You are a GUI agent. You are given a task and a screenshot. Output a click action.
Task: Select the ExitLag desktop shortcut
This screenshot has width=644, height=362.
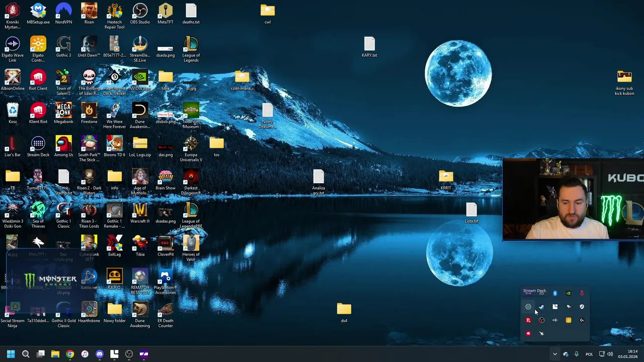click(x=114, y=246)
